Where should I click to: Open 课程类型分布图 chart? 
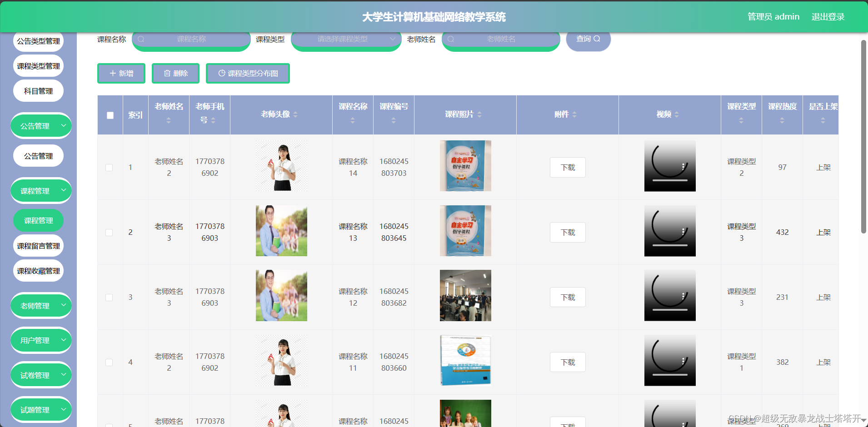[248, 73]
